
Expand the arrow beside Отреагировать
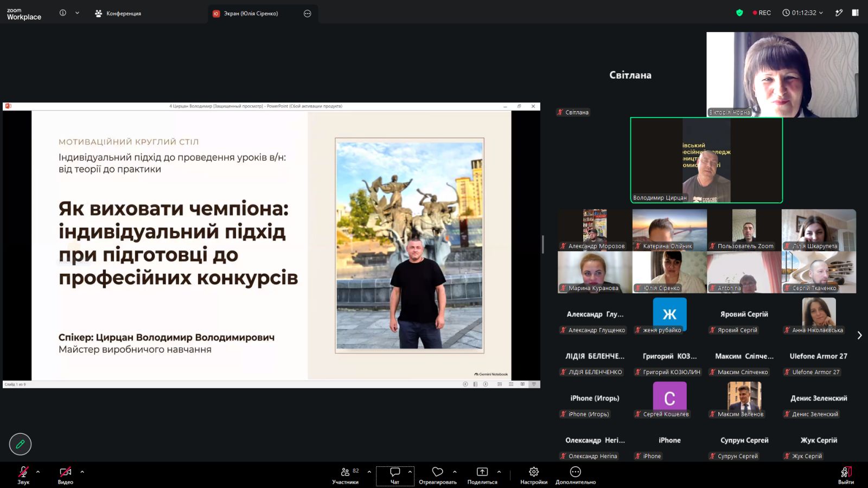click(455, 472)
